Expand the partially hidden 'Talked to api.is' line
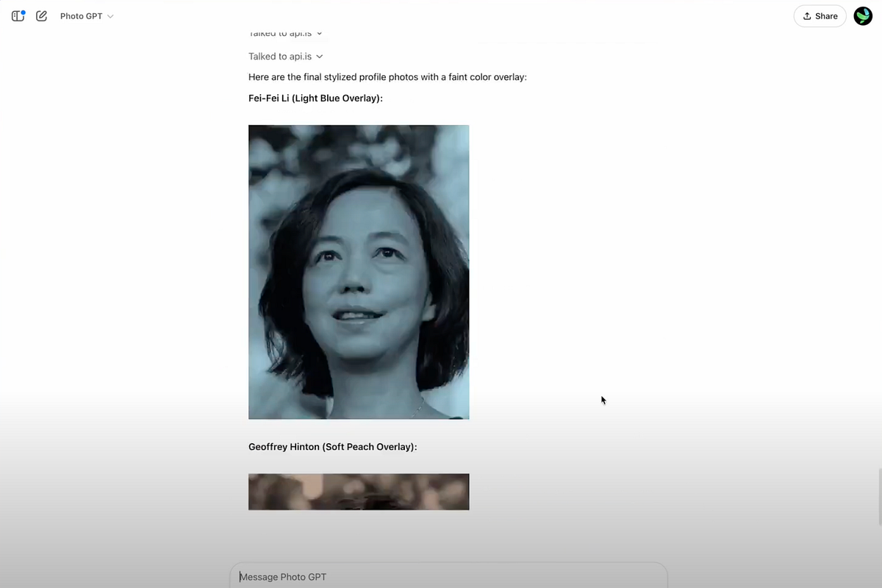 coord(286,34)
